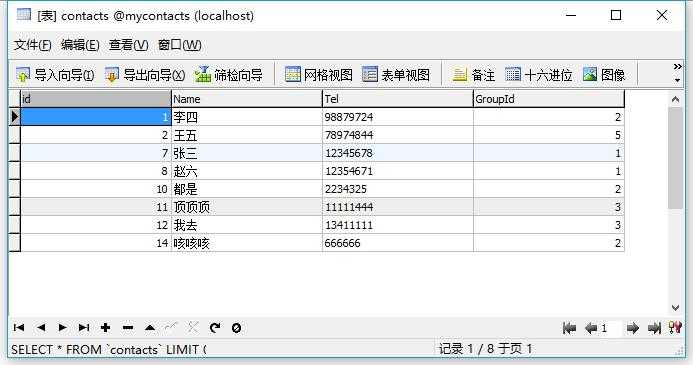
Task: Open the Hex (十六进位) viewer
Action: point(538,75)
